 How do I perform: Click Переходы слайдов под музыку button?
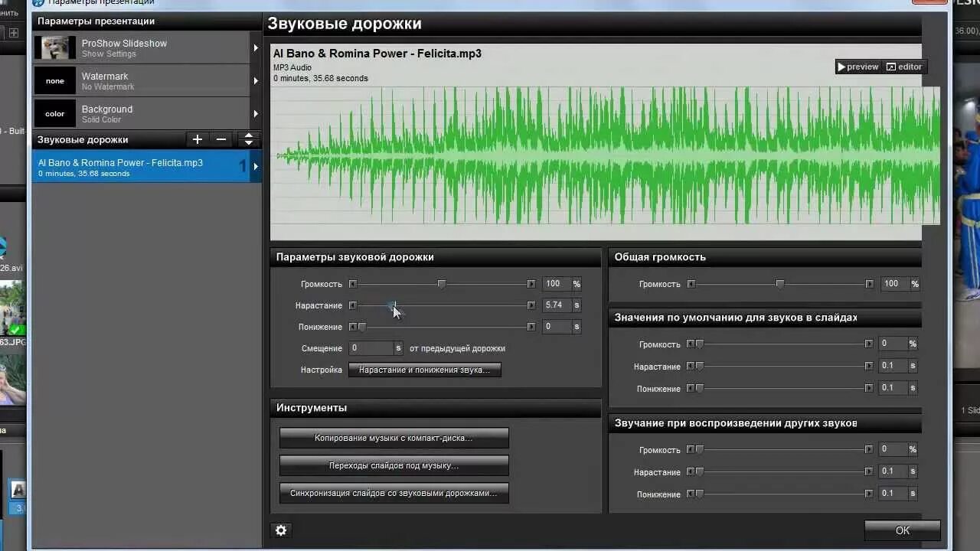point(394,465)
